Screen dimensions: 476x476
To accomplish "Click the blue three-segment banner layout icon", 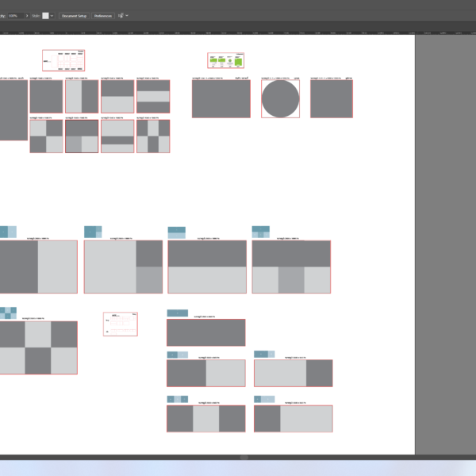I will pos(178,399).
